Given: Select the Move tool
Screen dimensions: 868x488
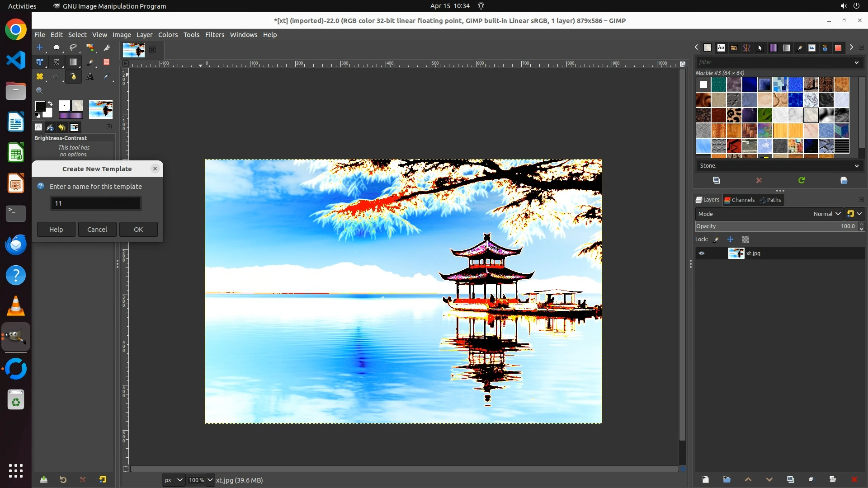Looking at the screenshot, I should [40, 47].
